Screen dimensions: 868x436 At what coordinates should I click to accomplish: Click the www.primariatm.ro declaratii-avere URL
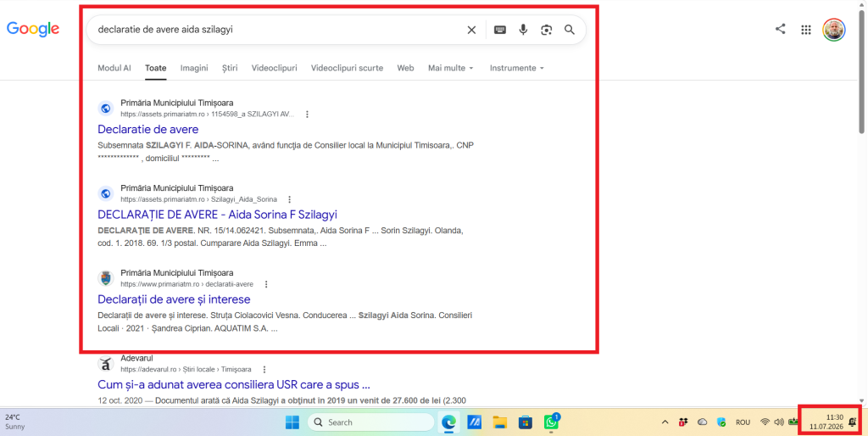(x=187, y=284)
